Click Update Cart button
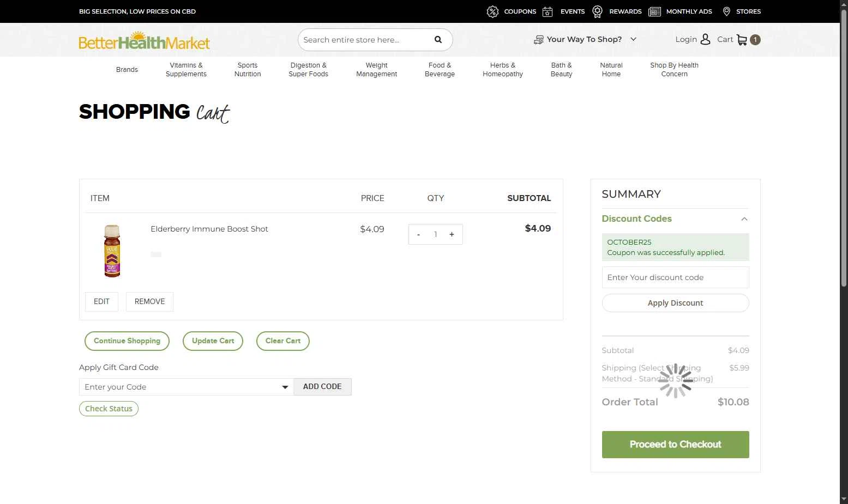The image size is (848, 504). tap(213, 341)
